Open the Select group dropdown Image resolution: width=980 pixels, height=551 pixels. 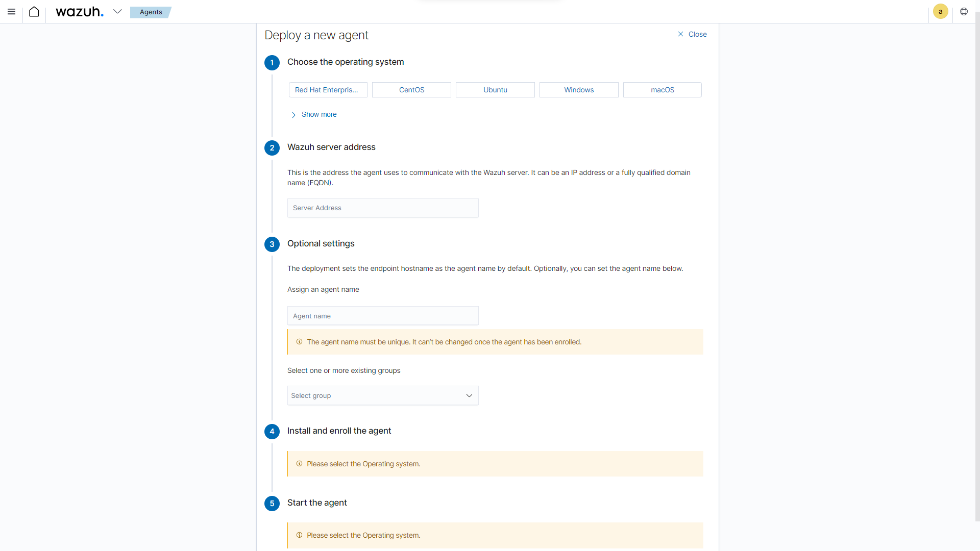[383, 395]
